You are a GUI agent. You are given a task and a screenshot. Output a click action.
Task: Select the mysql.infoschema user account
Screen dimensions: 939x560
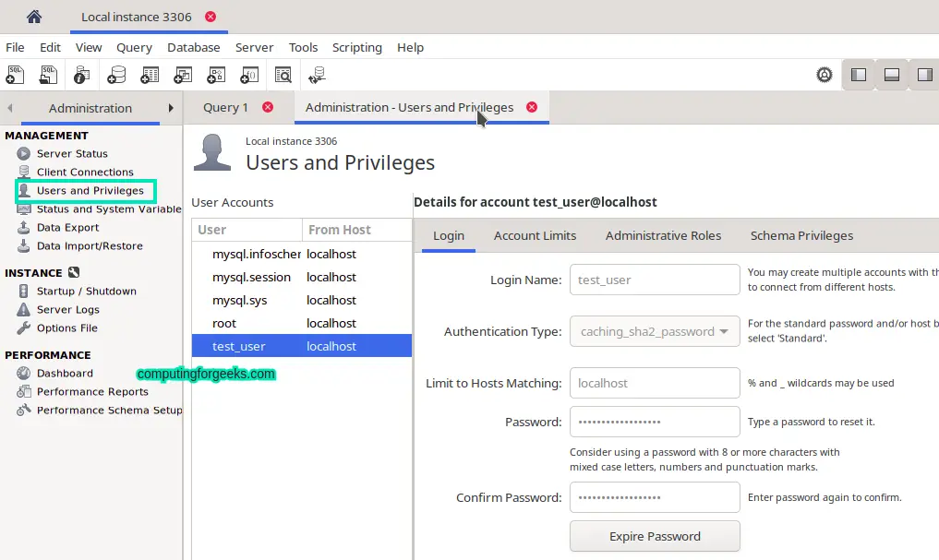coord(302,254)
